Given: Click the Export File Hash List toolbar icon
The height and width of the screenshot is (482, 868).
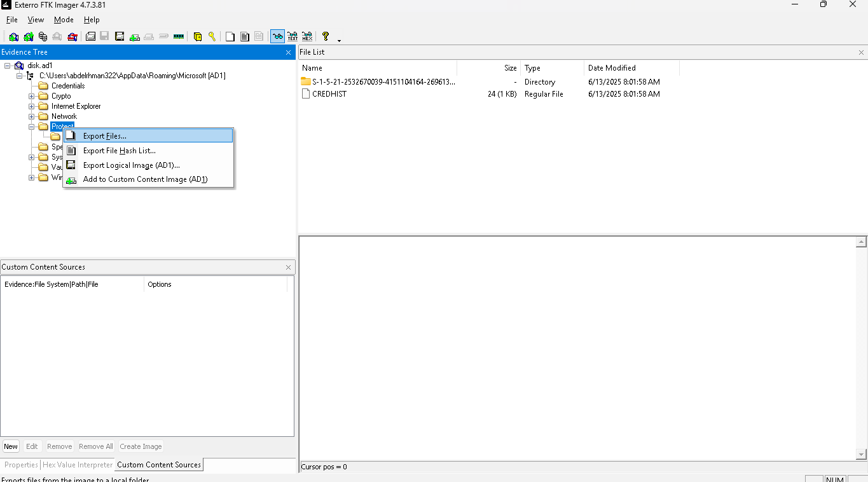Looking at the screenshot, I should tap(245, 36).
